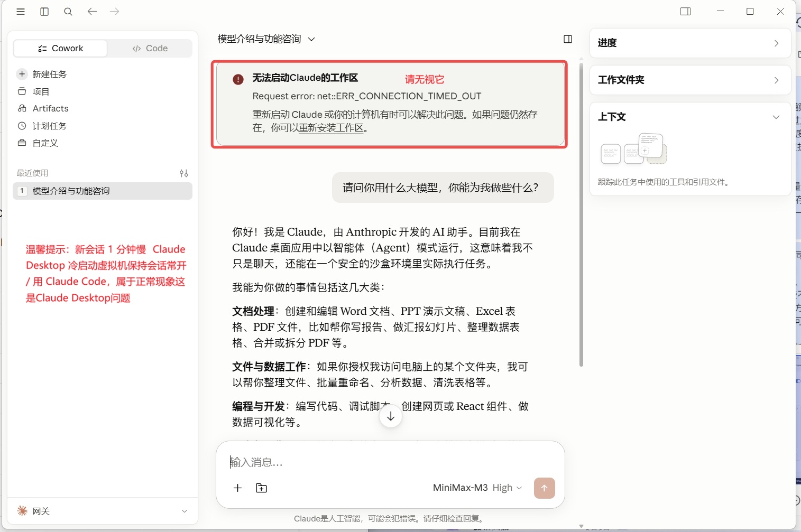Screen dimensions: 801x532
Task: Click the add-folder icon in composer
Action: (262, 488)
